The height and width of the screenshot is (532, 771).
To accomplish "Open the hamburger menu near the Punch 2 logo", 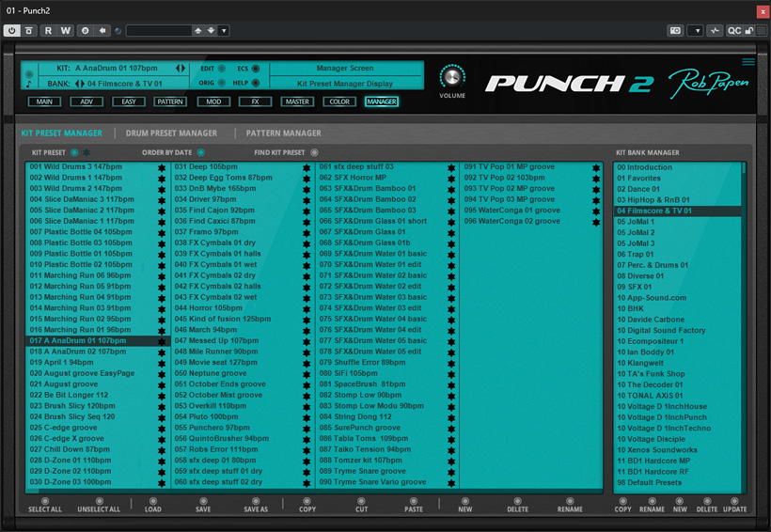I will pos(748,61).
